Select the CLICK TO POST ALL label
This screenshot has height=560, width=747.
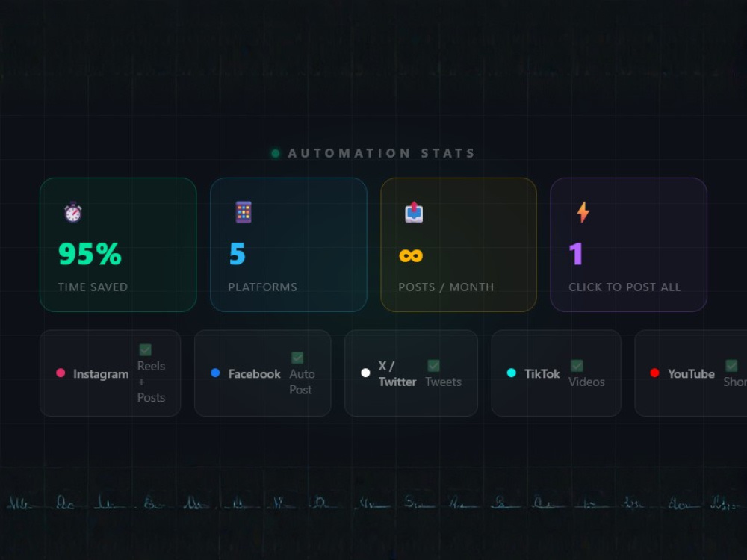click(624, 287)
